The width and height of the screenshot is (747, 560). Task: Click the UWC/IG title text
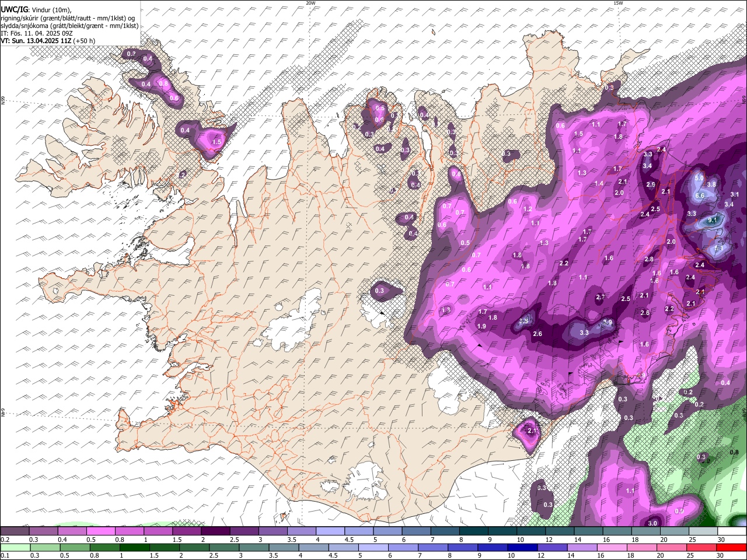[13, 9]
